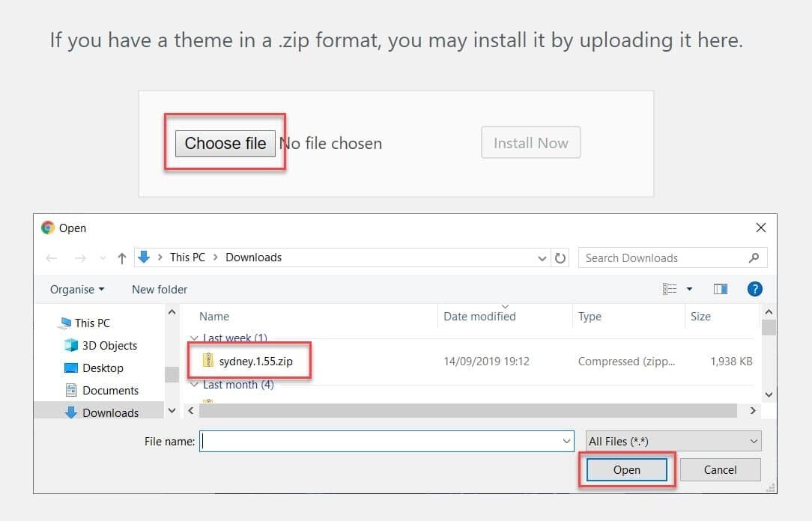Image resolution: width=812 pixels, height=521 pixels.
Task: Toggle the preview pane
Action: [x=720, y=289]
